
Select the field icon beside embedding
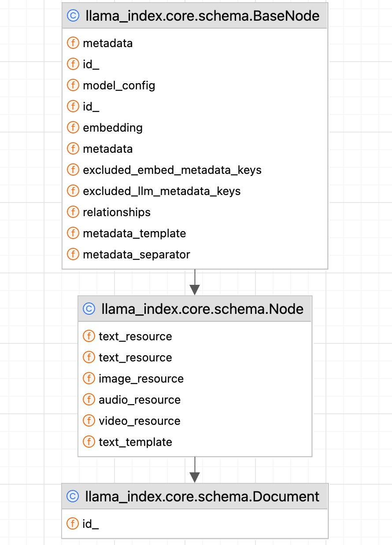73,128
